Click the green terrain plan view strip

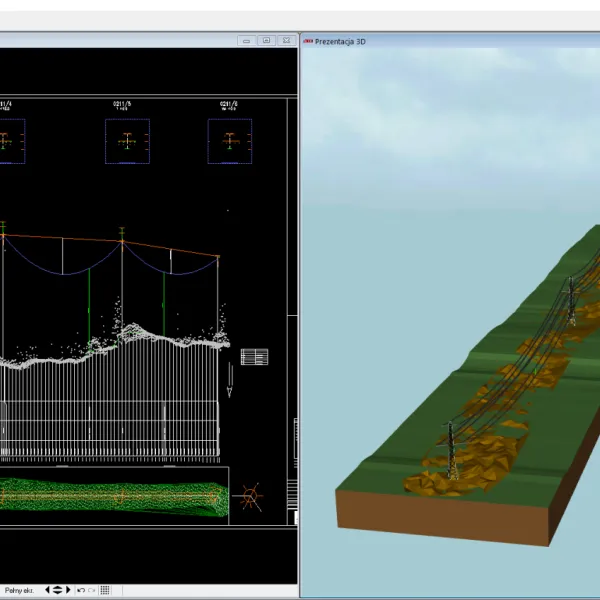click(110, 496)
